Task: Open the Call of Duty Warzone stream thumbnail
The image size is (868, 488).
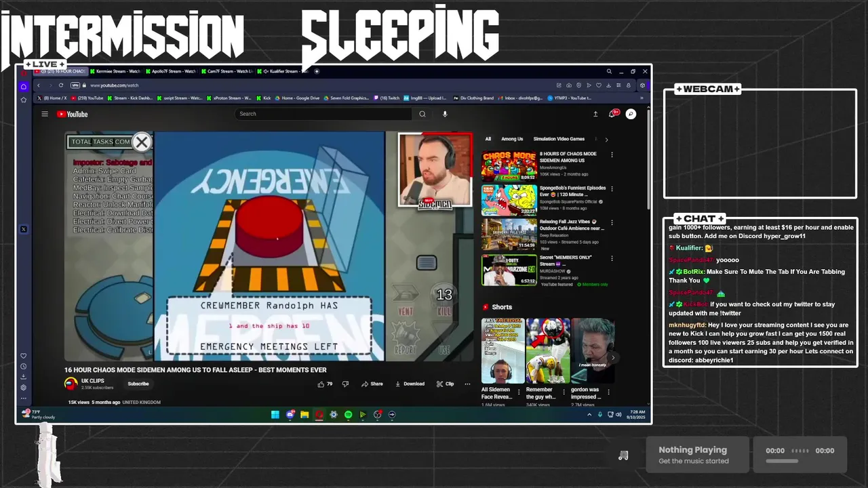Action: pyautogui.click(x=509, y=270)
